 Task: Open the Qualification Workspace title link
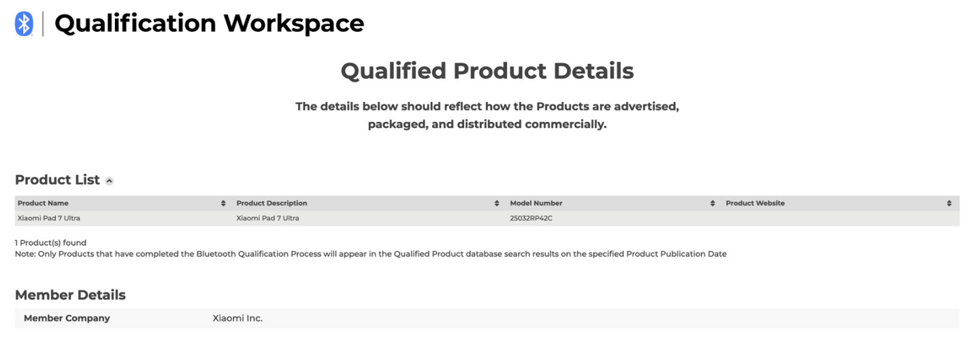pyautogui.click(x=209, y=24)
